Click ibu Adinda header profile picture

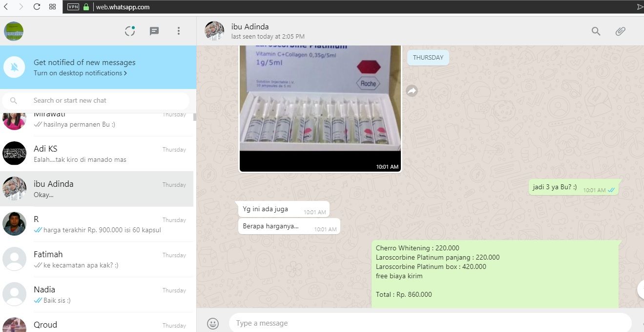(214, 31)
